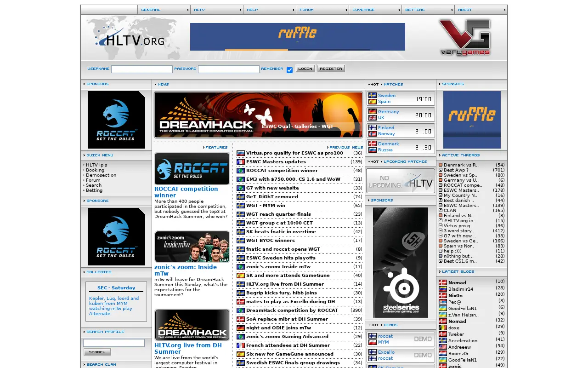Click the Search Profile text field
This screenshot has height=368, width=588.
pos(114,343)
